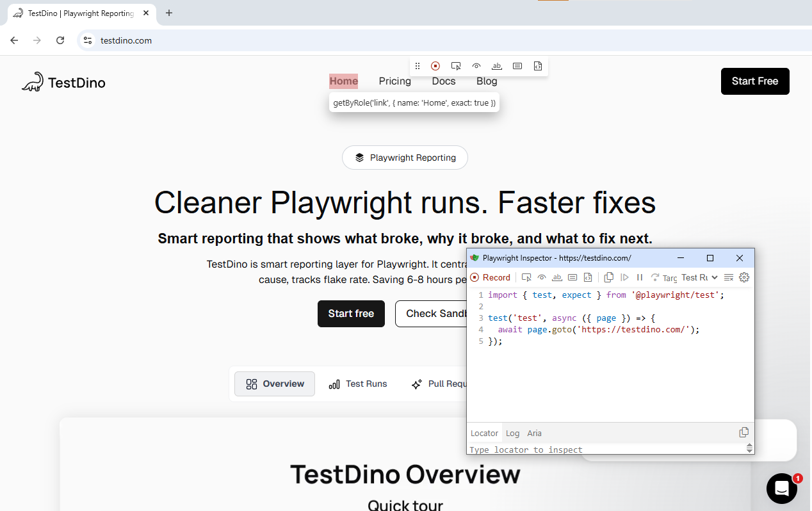Switch to the Aria tab in Inspector
812x511 pixels.
[x=534, y=433]
